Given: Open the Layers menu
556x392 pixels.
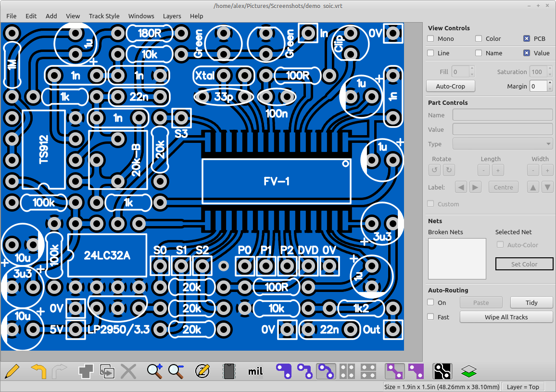Looking at the screenshot, I should click(172, 16).
